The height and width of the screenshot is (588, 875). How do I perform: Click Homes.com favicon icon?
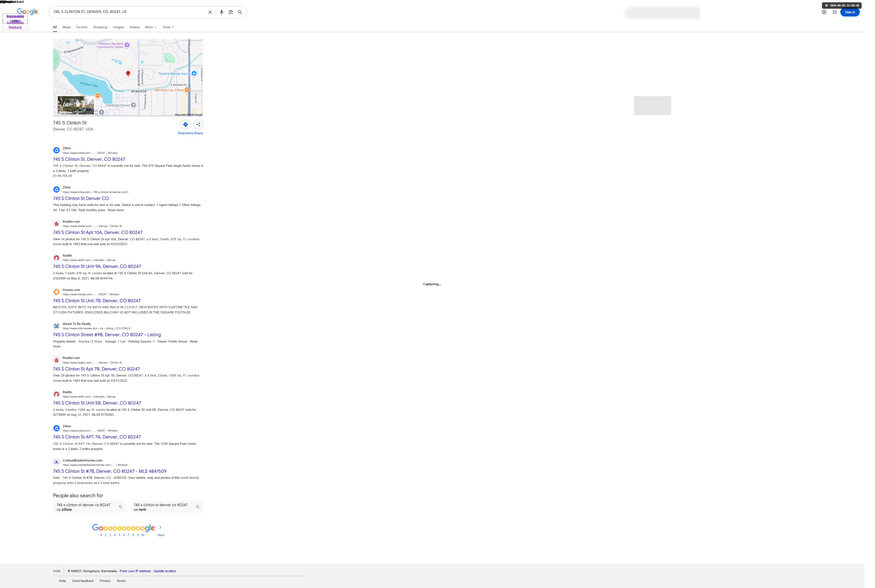click(56, 292)
